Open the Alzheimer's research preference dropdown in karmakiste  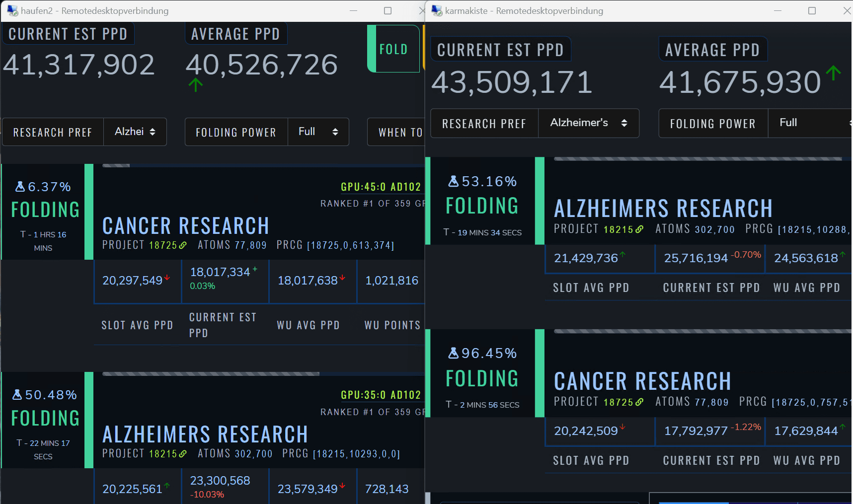coord(589,123)
